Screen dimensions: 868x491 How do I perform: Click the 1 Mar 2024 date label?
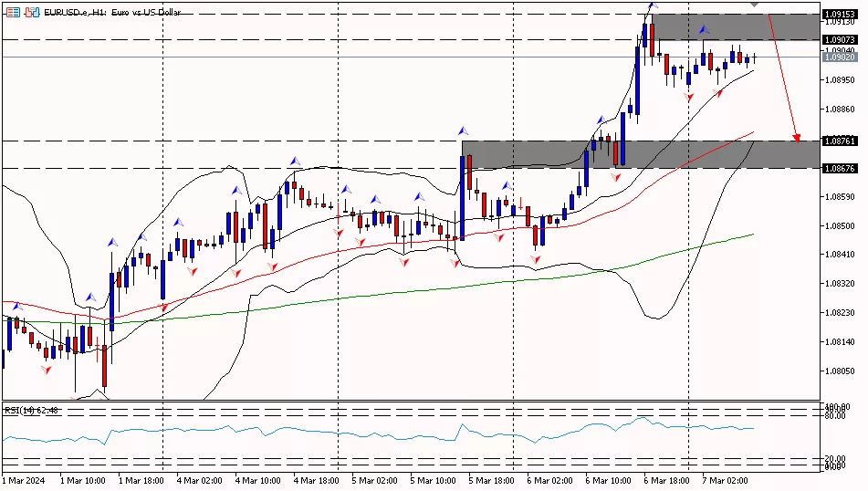coord(23,480)
